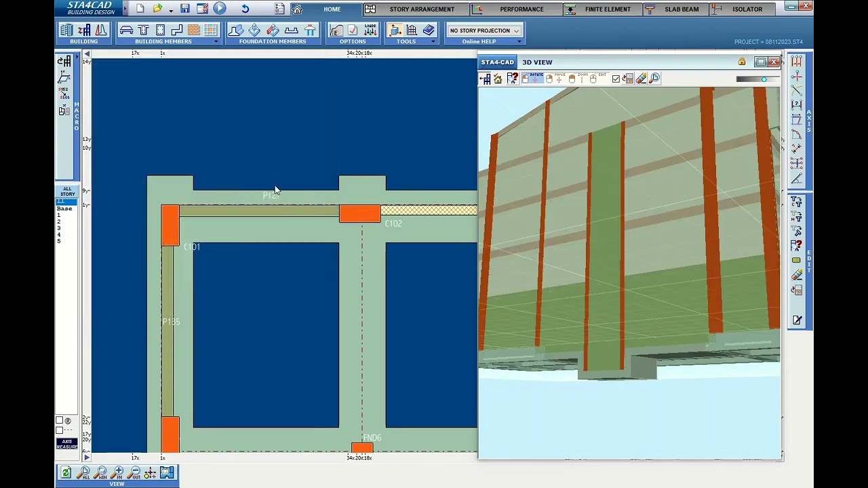Click the All Story button

(67, 191)
